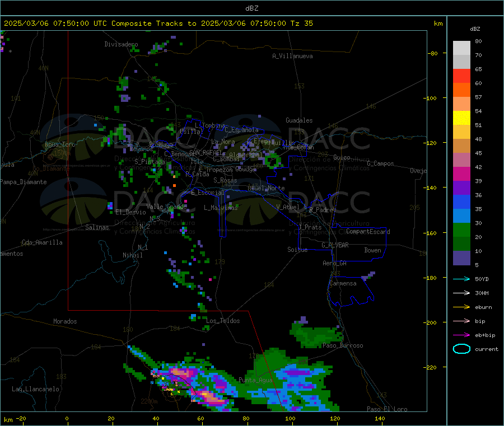Click the pink bip arrow legend icon
The height and width of the screenshot is (426, 504).
pos(461,321)
